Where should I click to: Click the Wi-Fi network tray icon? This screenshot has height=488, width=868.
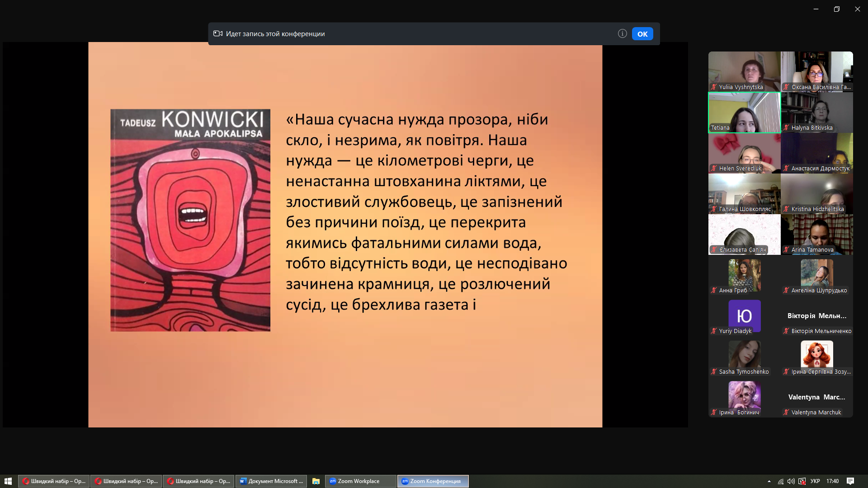[781, 481]
